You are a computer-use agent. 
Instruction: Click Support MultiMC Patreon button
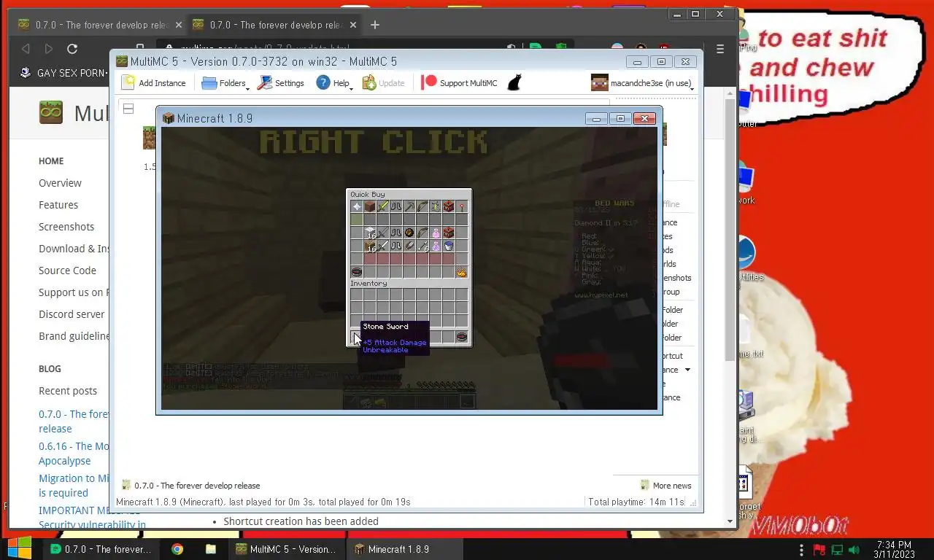pyautogui.click(x=460, y=82)
